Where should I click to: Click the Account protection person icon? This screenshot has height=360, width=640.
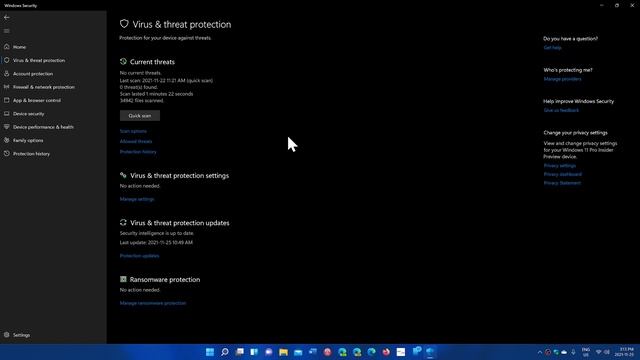[x=7, y=73]
